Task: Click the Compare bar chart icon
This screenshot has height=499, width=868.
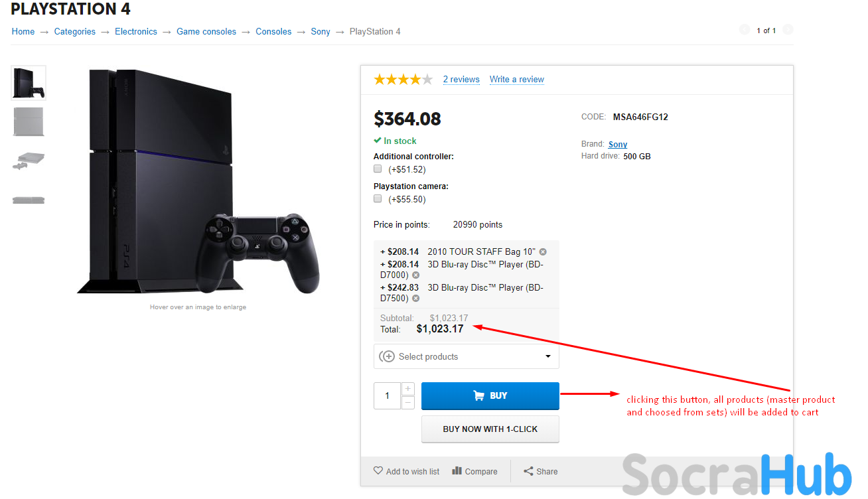Action: click(x=457, y=470)
